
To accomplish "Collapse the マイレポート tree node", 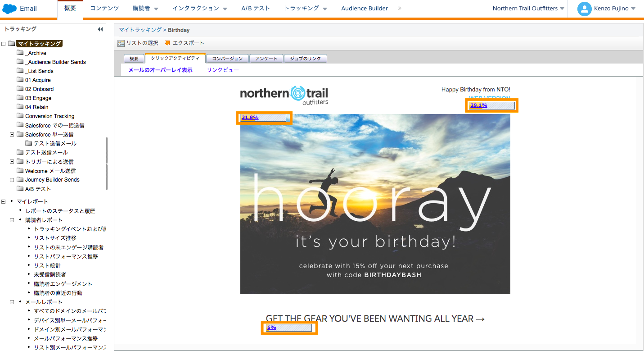I will coord(4,201).
